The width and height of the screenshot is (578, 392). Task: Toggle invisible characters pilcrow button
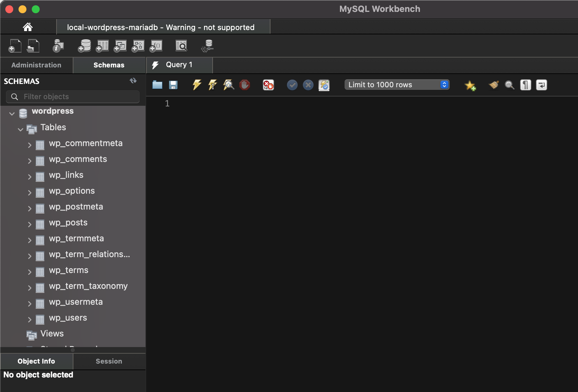click(525, 85)
